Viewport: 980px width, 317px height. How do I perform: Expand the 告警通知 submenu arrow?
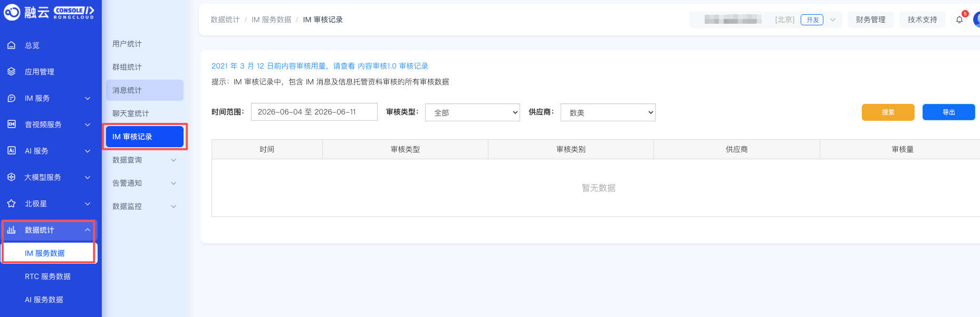pyautogui.click(x=174, y=183)
